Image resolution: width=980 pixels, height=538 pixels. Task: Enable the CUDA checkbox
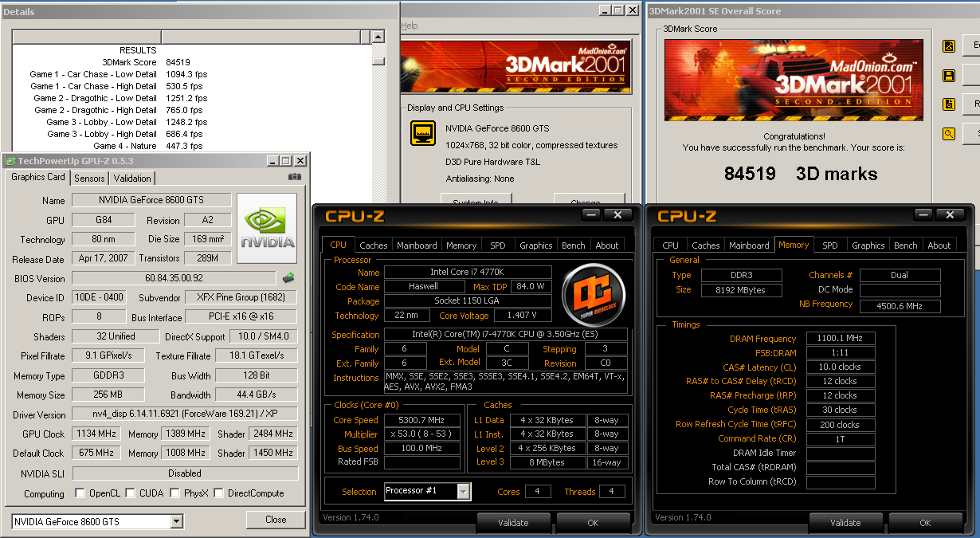[131, 493]
